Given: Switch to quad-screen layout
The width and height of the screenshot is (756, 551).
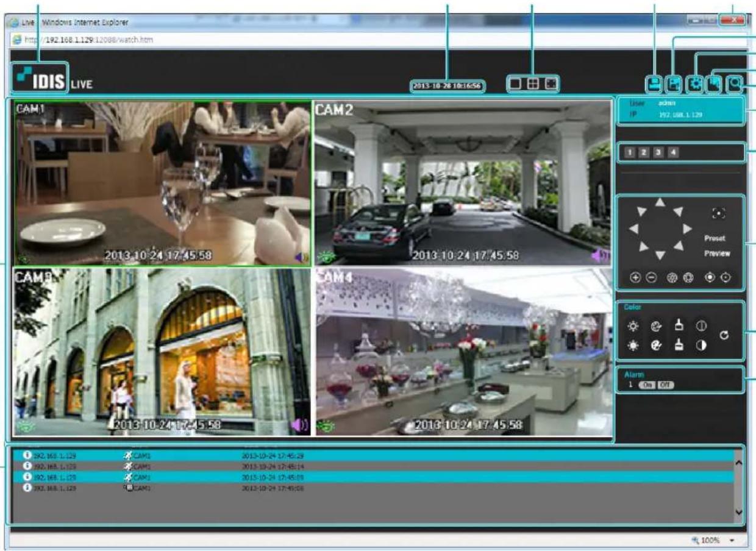Looking at the screenshot, I should [533, 84].
